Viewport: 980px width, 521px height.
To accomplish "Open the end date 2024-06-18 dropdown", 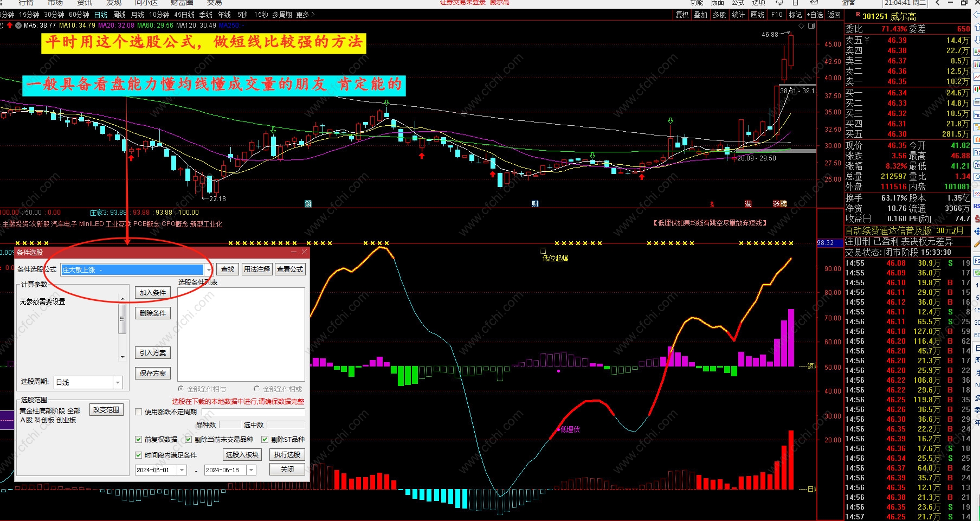I will pos(252,471).
